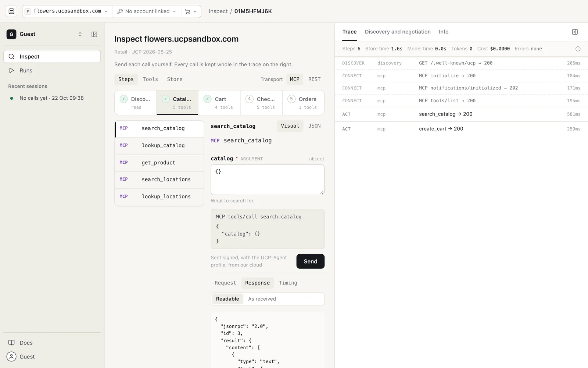
Task: Switch to the Tools tab
Action: [x=150, y=79]
